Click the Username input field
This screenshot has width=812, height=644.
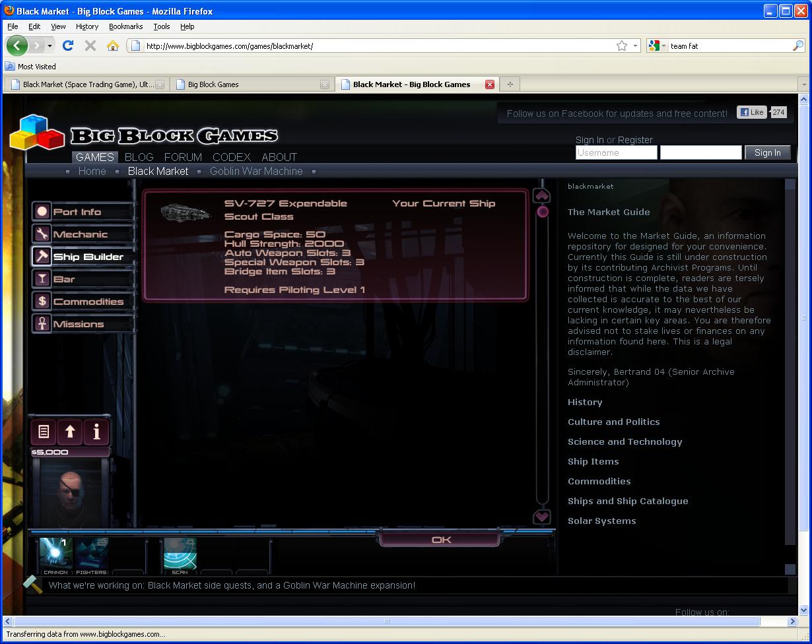point(616,152)
